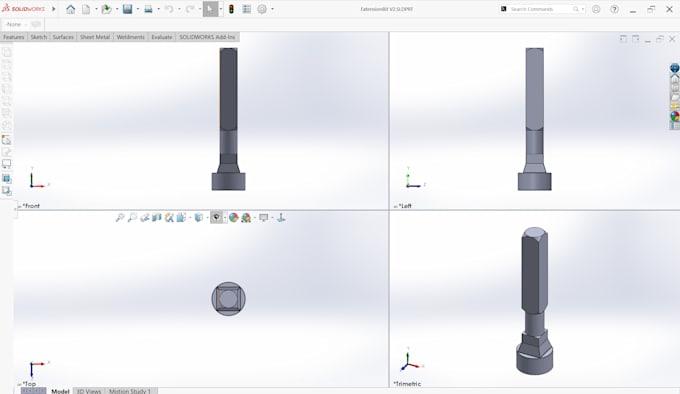
Task: Click the tile-vertically viewport icon
Action: pyautogui.click(x=635, y=39)
